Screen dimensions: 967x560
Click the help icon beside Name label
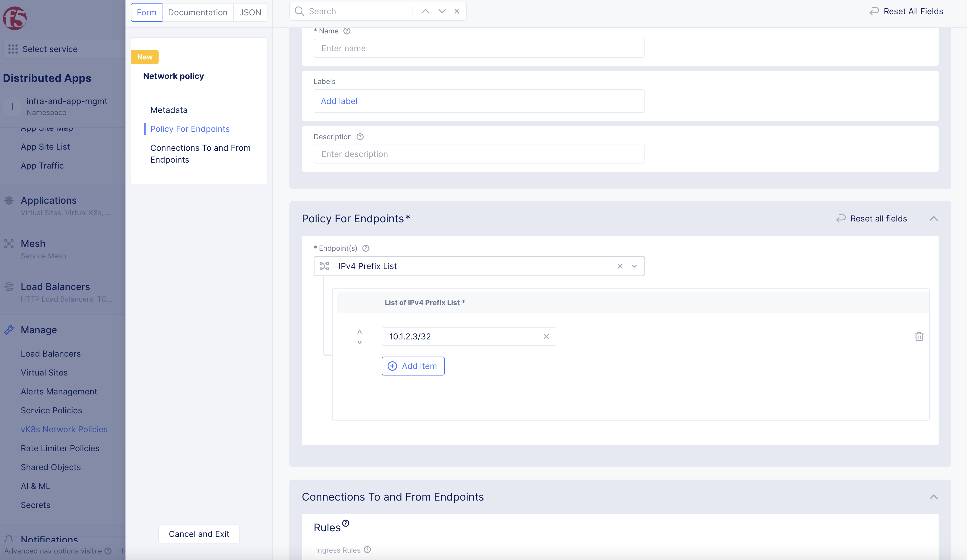(x=346, y=31)
